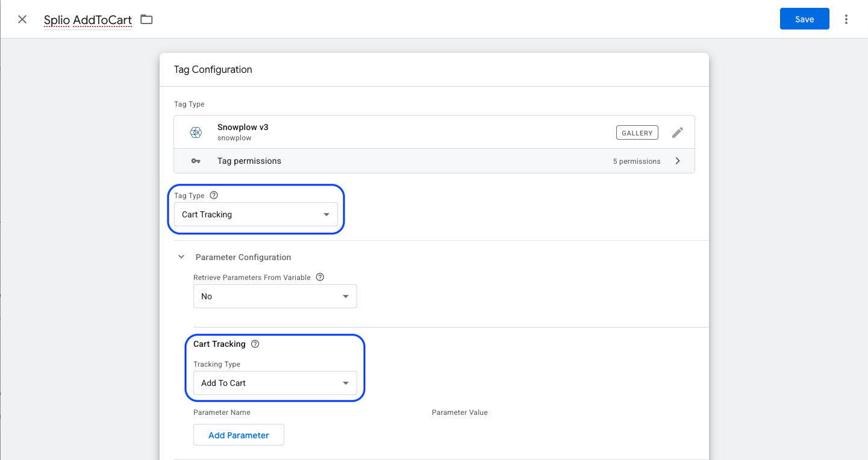Click the Snowplow v3 hexagon logo
Viewport: 868px width, 460px height.
coord(196,132)
